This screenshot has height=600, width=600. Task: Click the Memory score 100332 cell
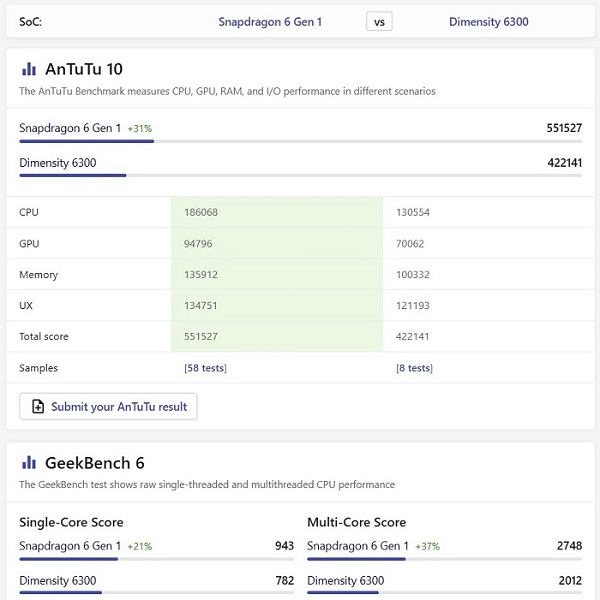412,274
